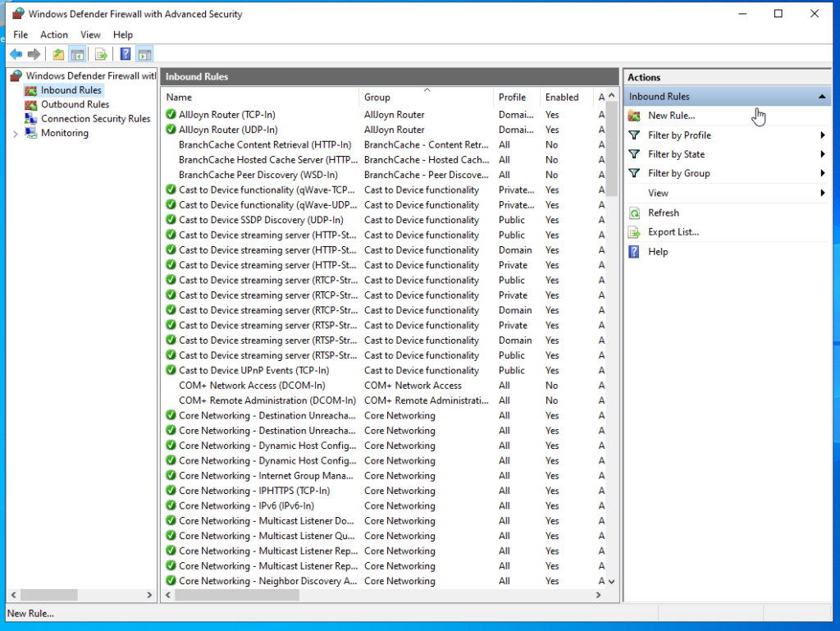This screenshot has height=631, width=840.
Task: Click green check icon of Cast to Device SSDP Discovery
Action: pos(171,220)
